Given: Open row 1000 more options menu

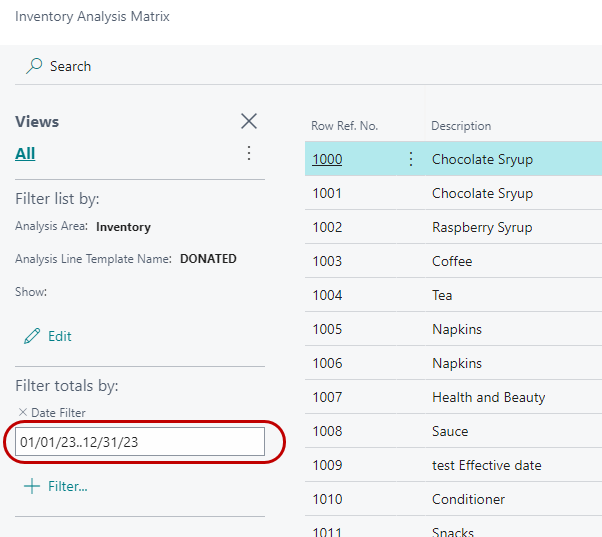Looking at the screenshot, I should (x=410, y=159).
